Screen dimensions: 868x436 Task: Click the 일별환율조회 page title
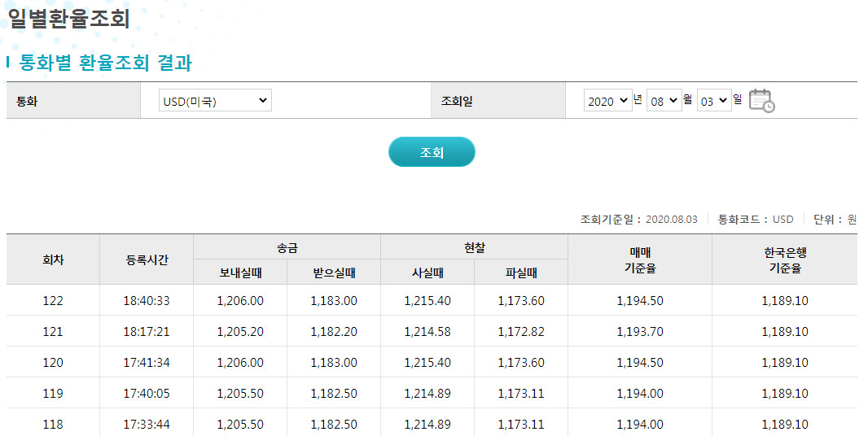tap(68, 18)
